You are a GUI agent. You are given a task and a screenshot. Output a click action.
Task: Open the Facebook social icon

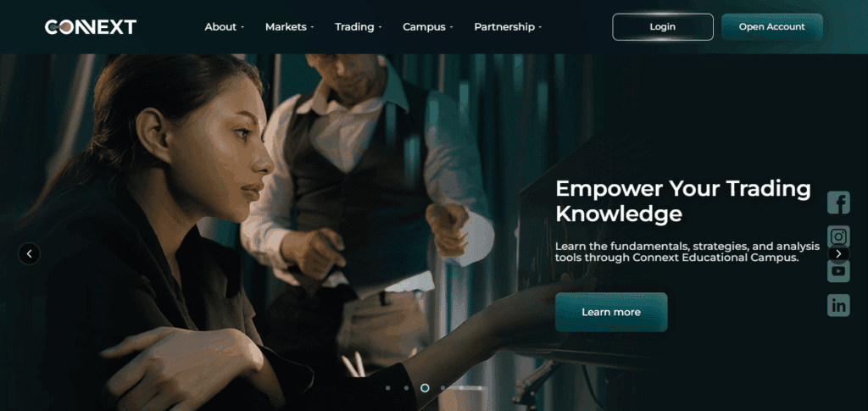coord(838,203)
